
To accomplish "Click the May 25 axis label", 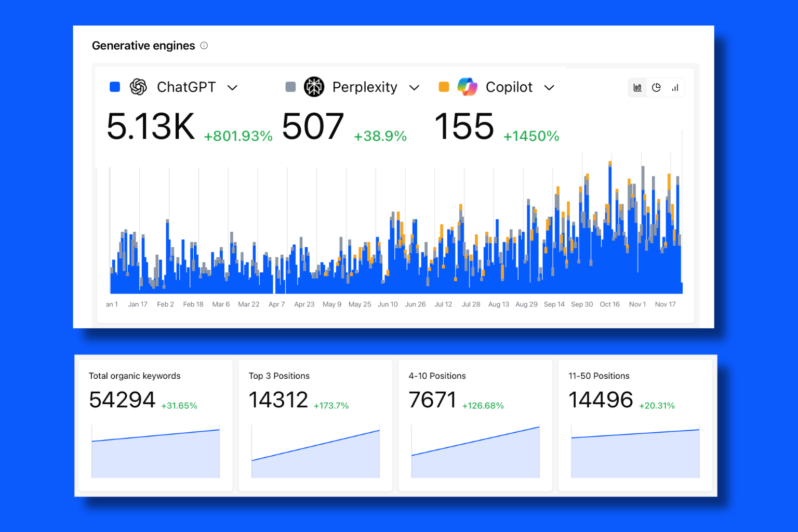I will [360, 304].
